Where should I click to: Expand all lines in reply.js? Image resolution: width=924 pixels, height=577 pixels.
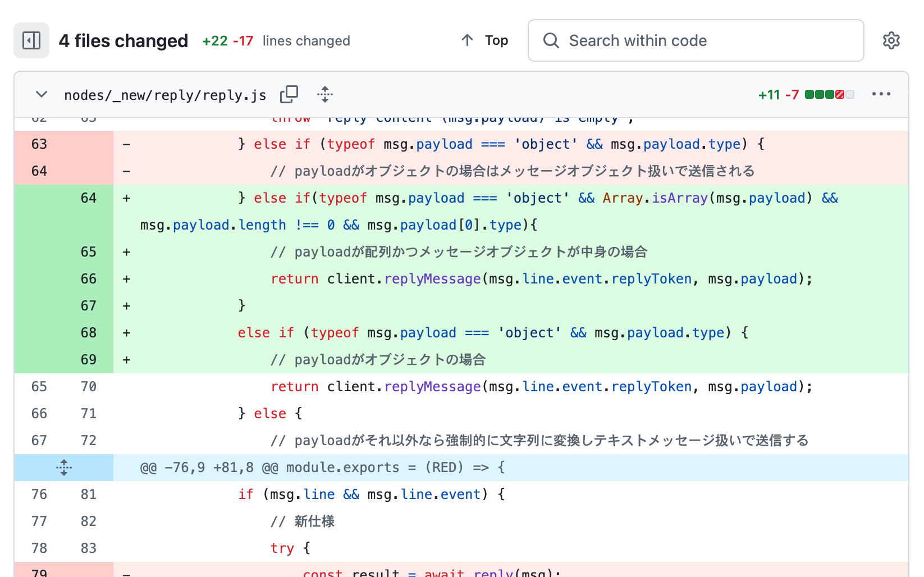point(325,94)
